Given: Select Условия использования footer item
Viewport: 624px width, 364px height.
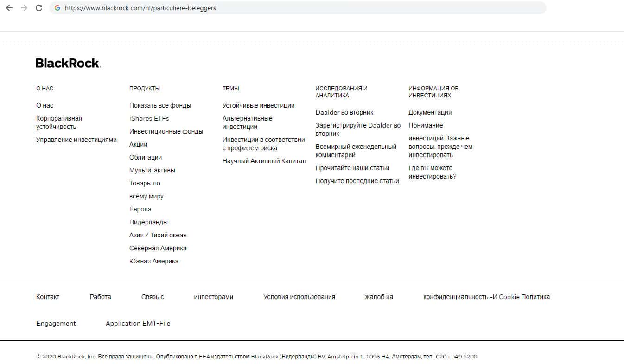Looking at the screenshot, I should pos(299,297).
